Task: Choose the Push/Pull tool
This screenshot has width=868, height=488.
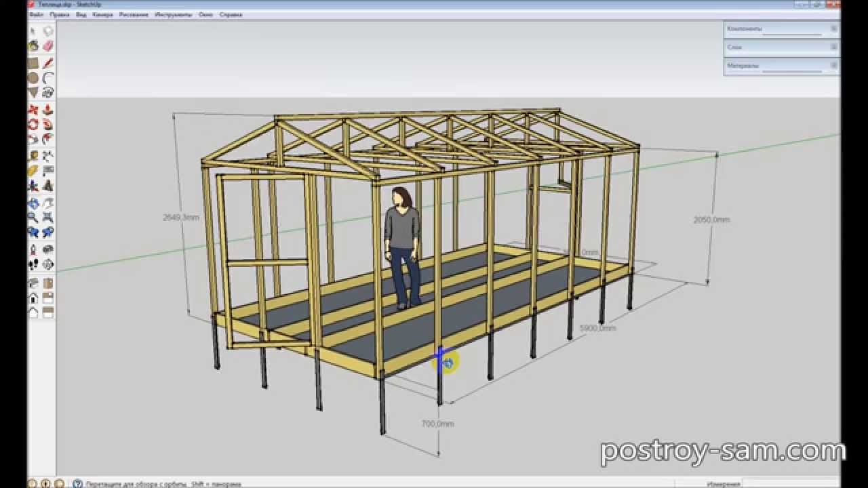Action: 48,109
